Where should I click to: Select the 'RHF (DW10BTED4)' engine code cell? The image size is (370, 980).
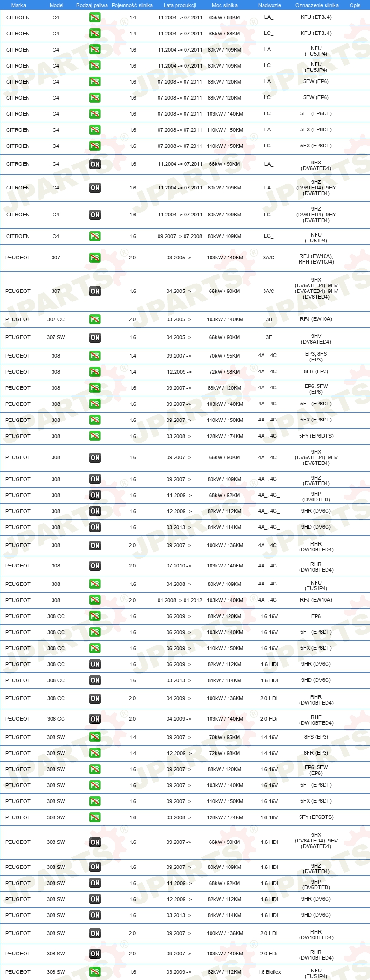(x=316, y=720)
